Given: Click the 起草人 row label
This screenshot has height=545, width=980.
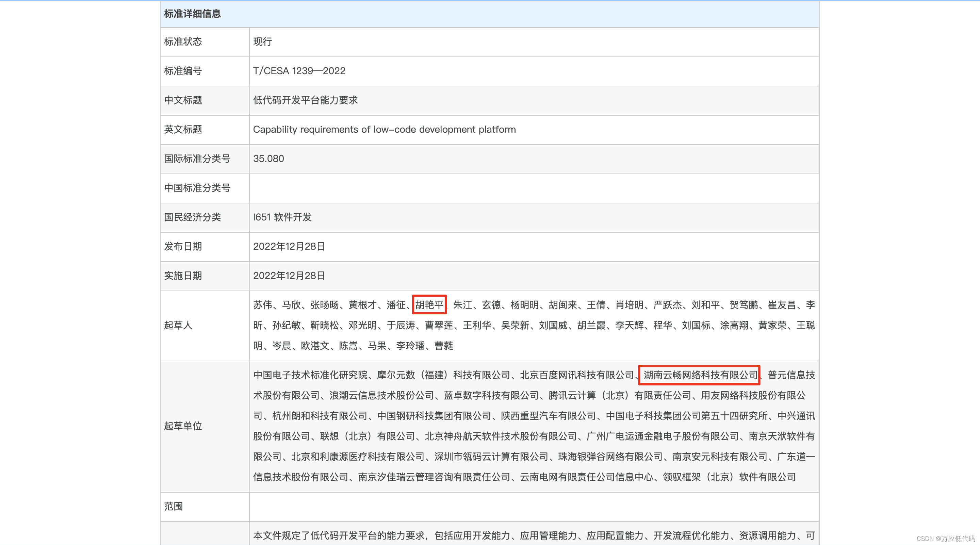Looking at the screenshot, I should click(x=178, y=326).
